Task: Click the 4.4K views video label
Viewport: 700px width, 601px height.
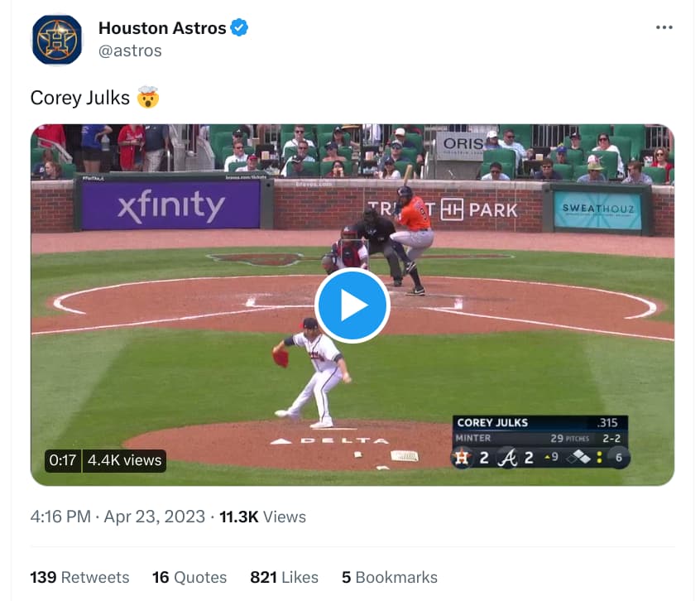Action: point(125,460)
